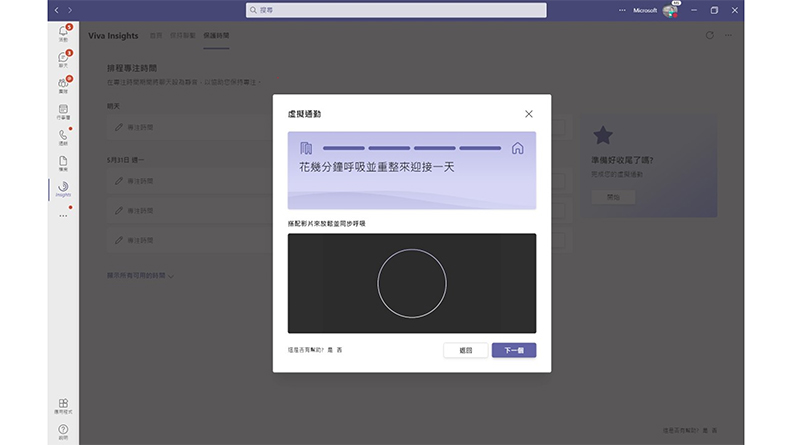Click the 虛擬通勤 dialog title
This screenshot has width=792, height=445.
[x=304, y=114]
